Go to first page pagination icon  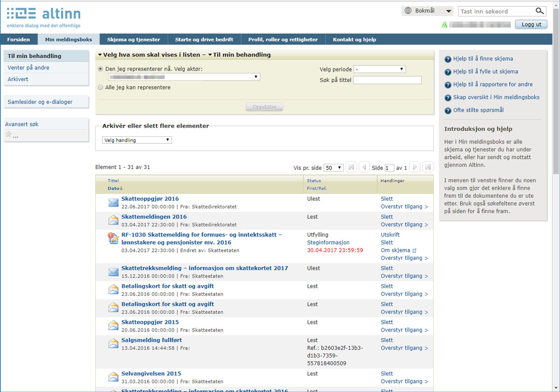pyautogui.click(x=351, y=167)
